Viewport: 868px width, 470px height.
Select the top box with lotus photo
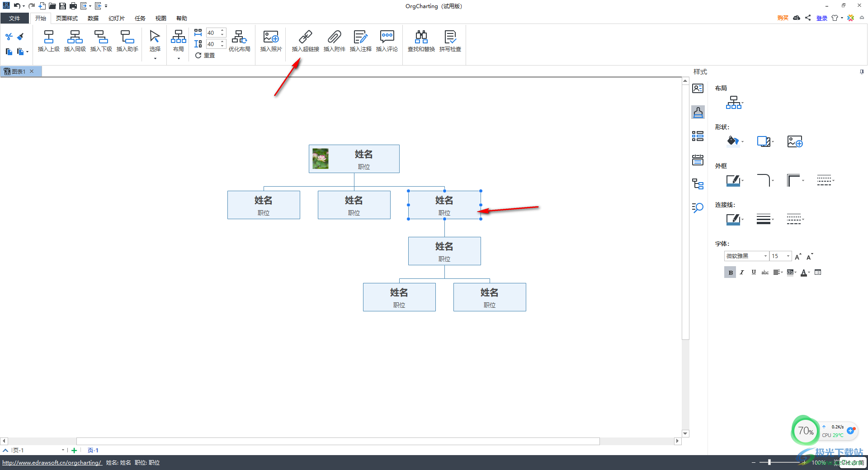coord(354,159)
